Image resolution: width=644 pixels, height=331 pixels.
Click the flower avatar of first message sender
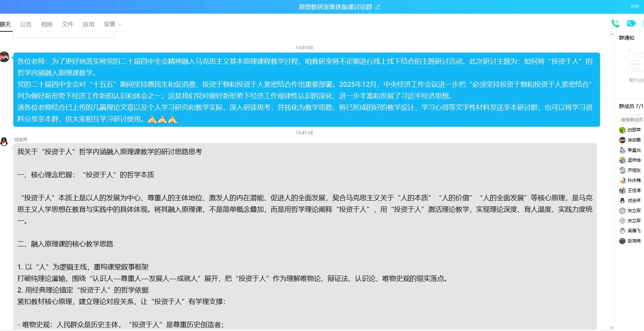[x=5, y=57]
